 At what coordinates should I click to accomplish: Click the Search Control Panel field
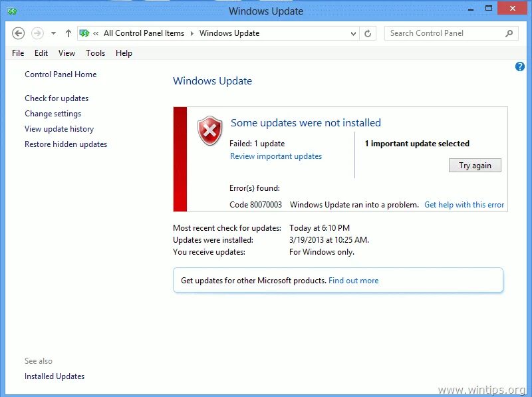tap(452, 33)
